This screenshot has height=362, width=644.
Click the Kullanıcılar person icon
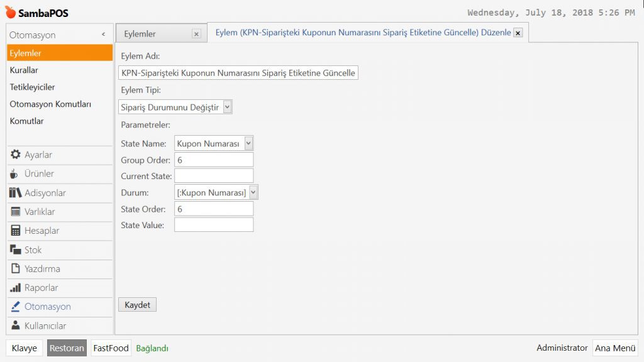[x=16, y=326]
